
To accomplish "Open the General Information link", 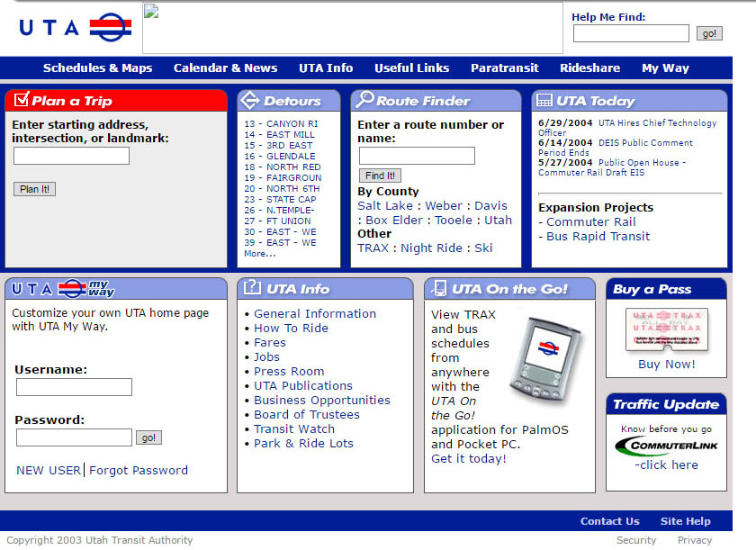I will click(x=315, y=314).
